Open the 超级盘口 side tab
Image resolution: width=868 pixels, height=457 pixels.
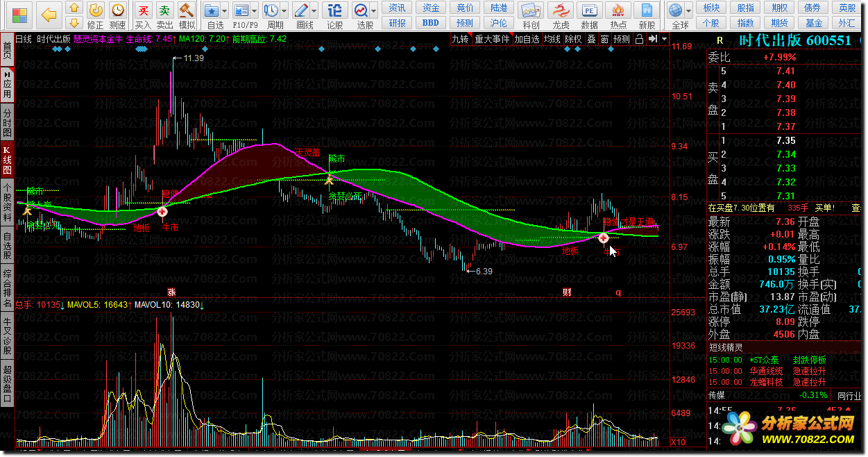(x=7, y=383)
